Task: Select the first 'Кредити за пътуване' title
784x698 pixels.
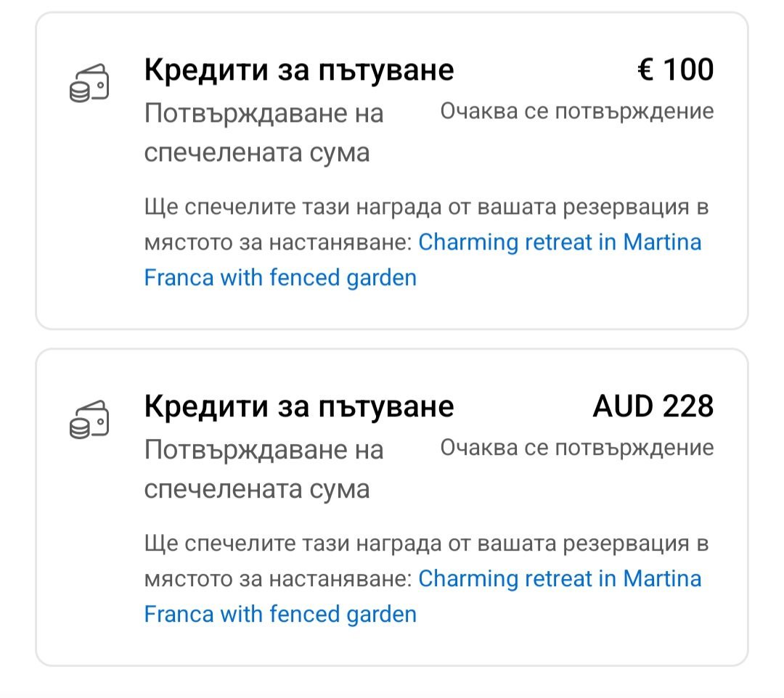Action: pyautogui.click(x=299, y=70)
